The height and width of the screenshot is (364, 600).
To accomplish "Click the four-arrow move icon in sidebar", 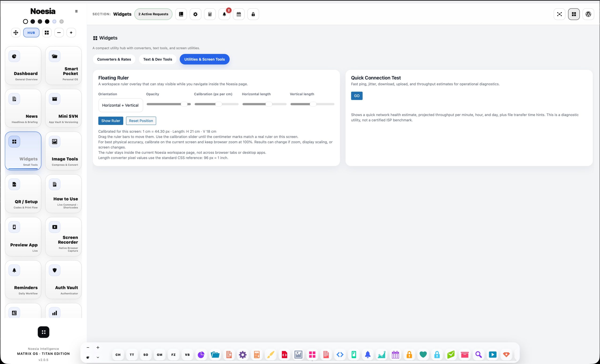I will pos(16,33).
